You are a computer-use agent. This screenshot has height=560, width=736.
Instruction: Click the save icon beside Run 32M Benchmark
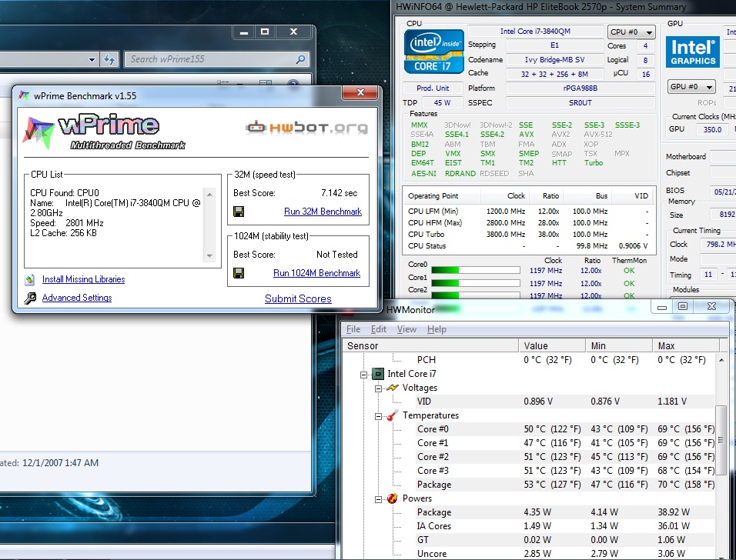[239, 212]
